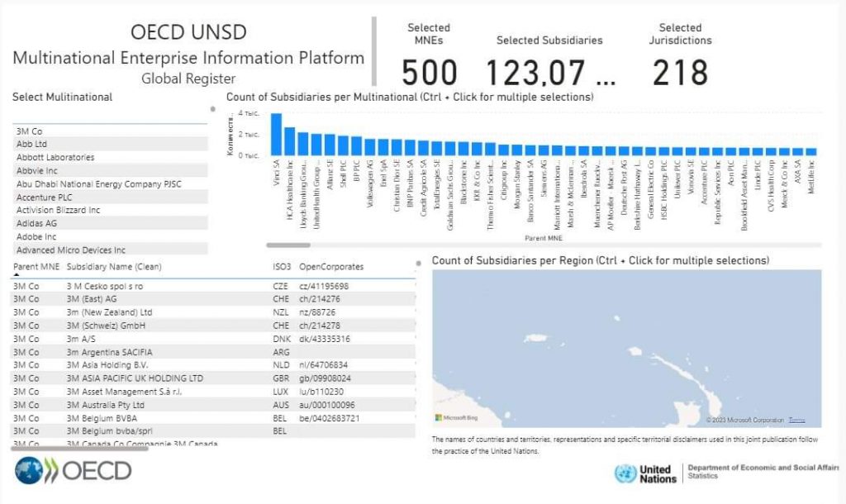Viewport: 846px width, 504px height.
Task: Choose Adidas AG from multinational list
Action: (x=110, y=223)
